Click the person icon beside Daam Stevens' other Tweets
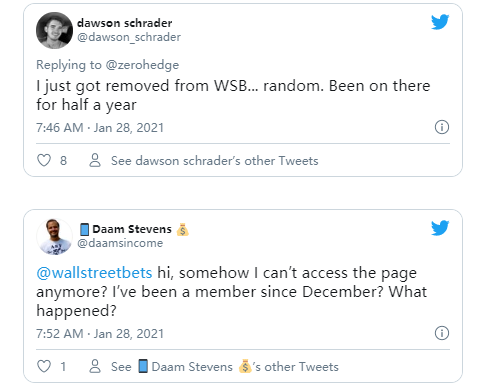This screenshot has width=487, height=391. tap(95, 366)
